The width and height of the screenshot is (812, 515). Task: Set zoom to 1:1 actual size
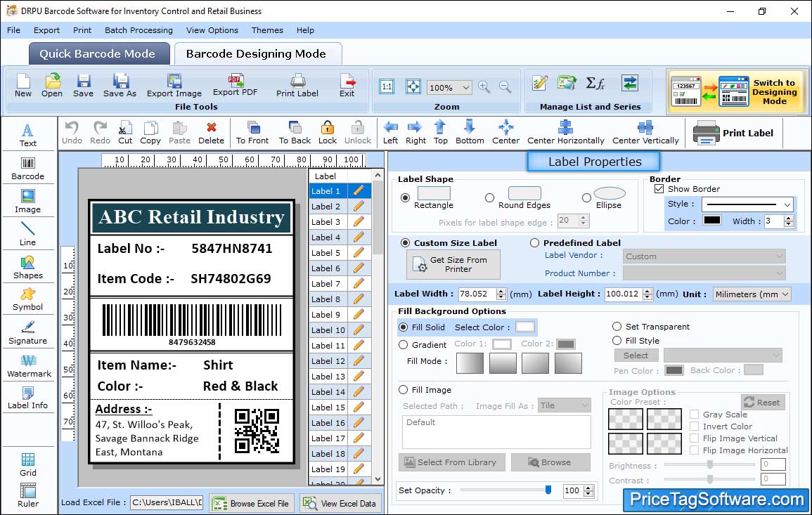pyautogui.click(x=387, y=86)
